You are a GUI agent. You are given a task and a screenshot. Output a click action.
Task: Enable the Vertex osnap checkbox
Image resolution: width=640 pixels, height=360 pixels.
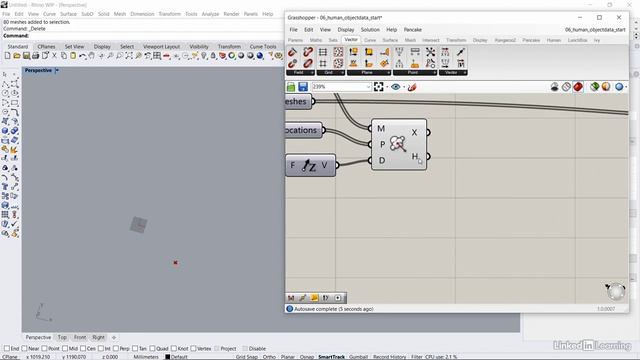tap(193, 349)
